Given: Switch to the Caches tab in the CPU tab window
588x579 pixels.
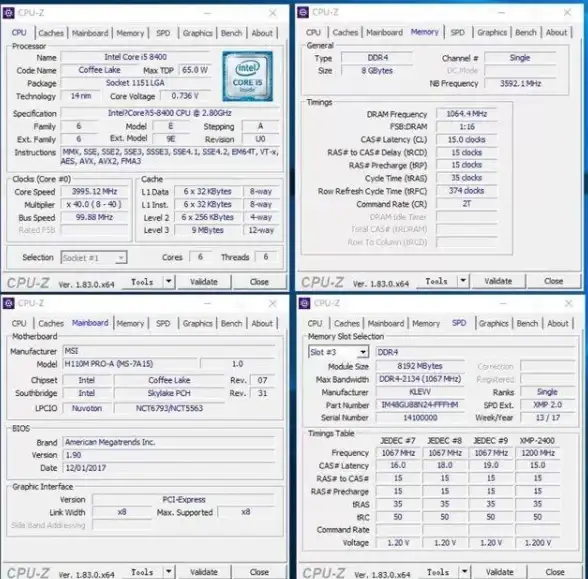Looking at the screenshot, I should tap(51, 33).
